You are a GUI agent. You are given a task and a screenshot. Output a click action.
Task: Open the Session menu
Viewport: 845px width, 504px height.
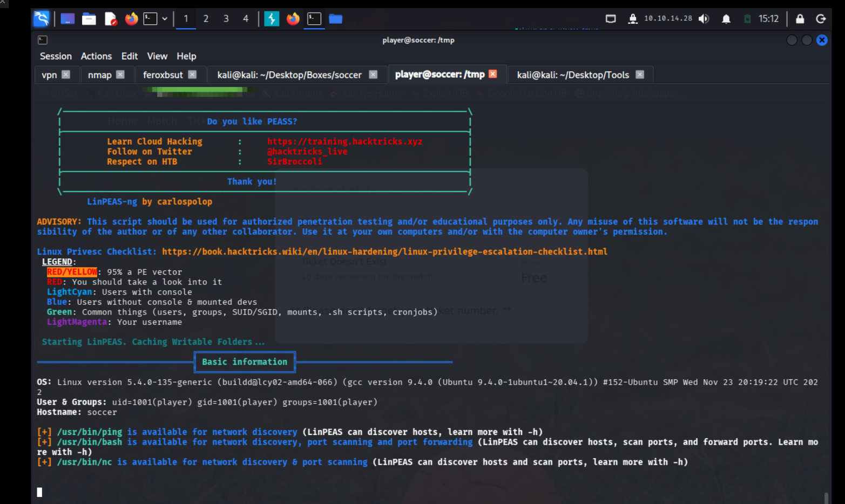click(56, 56)
